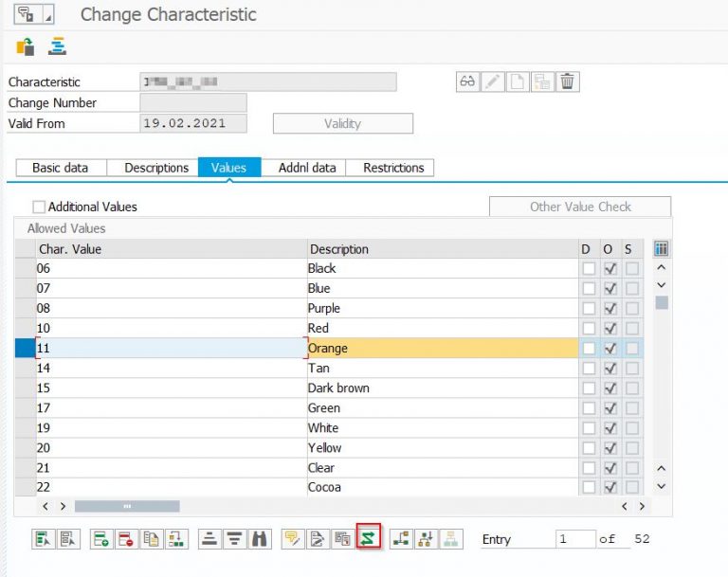Open table column settings grid icon
Screen dimensions: 728x577
661,248
